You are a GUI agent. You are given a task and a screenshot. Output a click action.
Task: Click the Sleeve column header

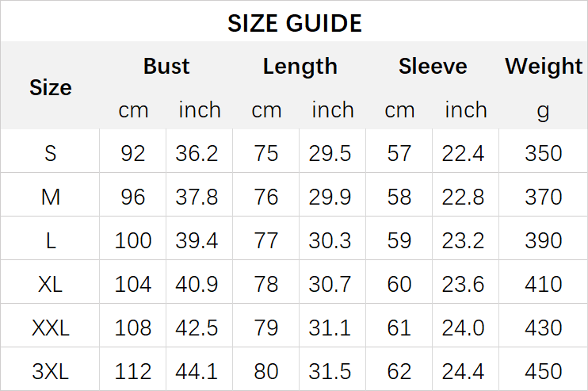[x=433, y=67]
